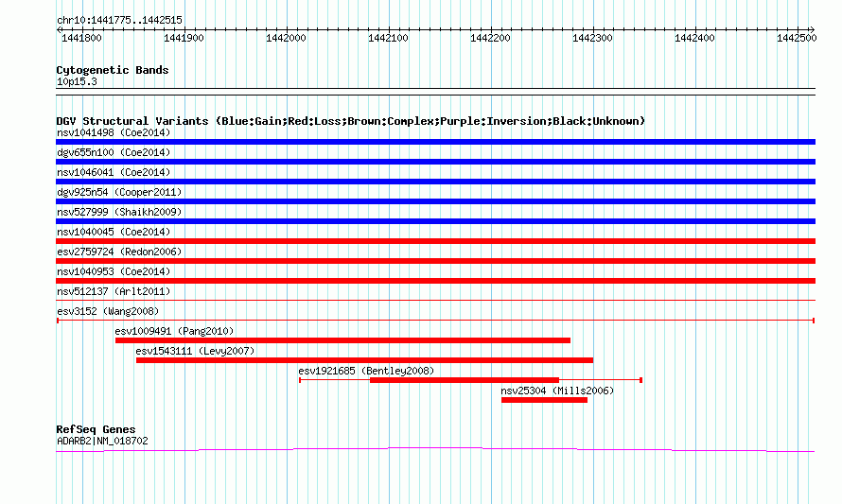842x504 pixels.
Task: Click the red loss bar below esv1543111
Action: [364, 360]
